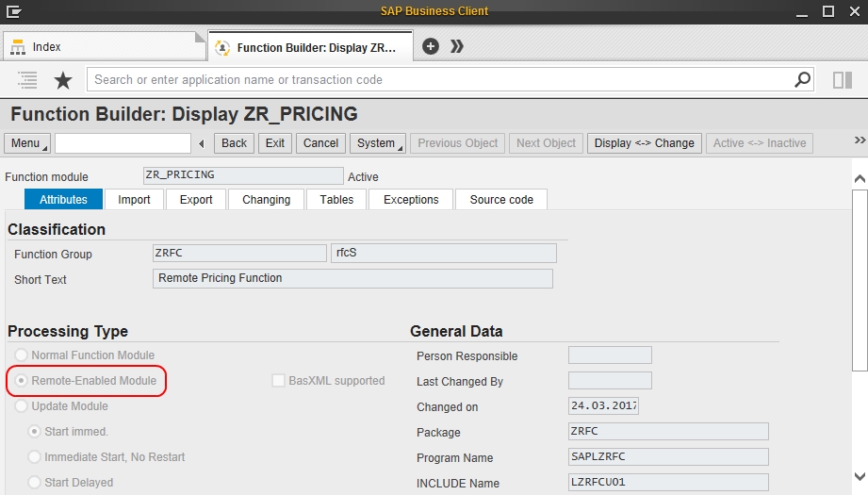
Task: Collapse command field with left triangle
Action: 202,143
